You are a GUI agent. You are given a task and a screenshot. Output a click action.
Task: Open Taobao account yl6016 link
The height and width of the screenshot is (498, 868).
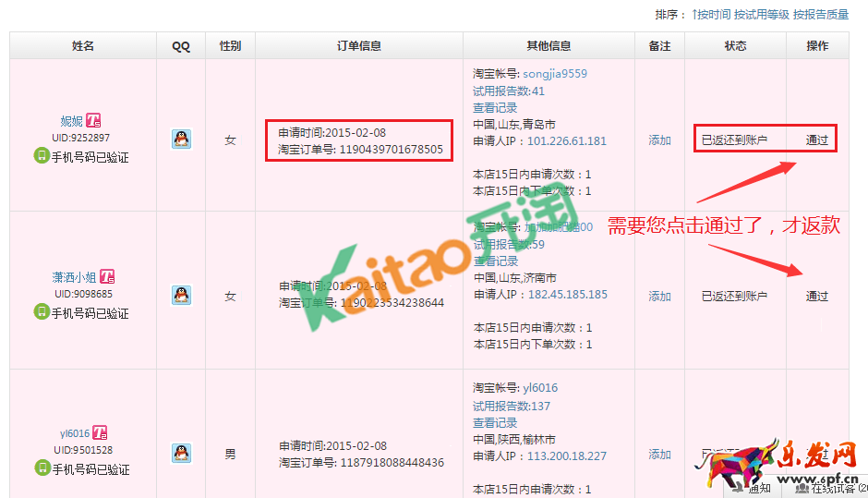(540, 389)
